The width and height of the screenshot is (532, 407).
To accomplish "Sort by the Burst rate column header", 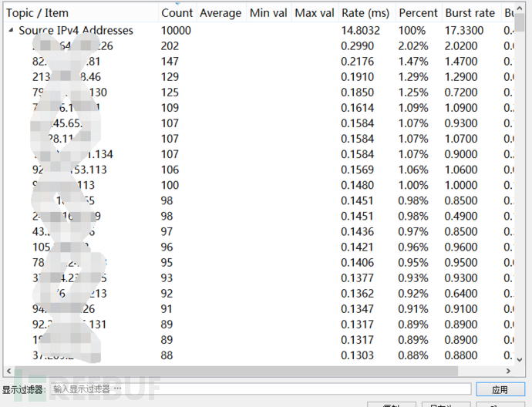I will tap(470, 13).
